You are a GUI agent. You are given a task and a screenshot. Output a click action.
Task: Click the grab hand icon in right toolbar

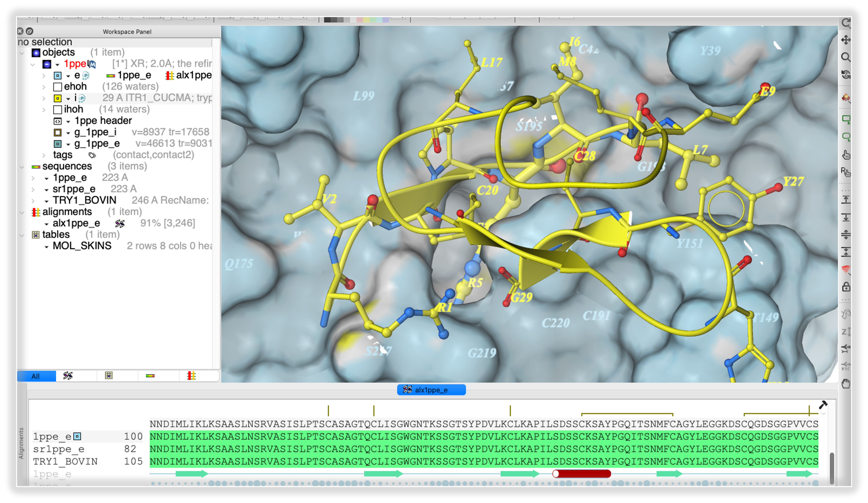click(846, 384)
